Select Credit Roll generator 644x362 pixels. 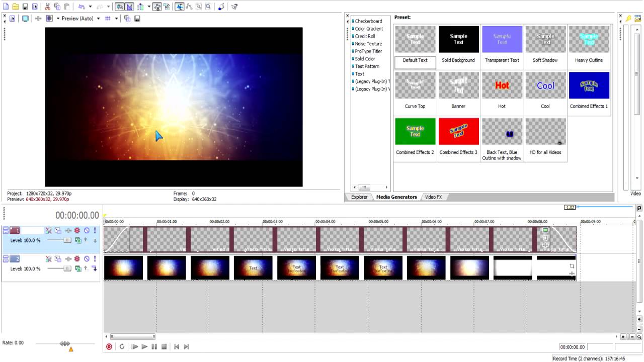[365, 36]
